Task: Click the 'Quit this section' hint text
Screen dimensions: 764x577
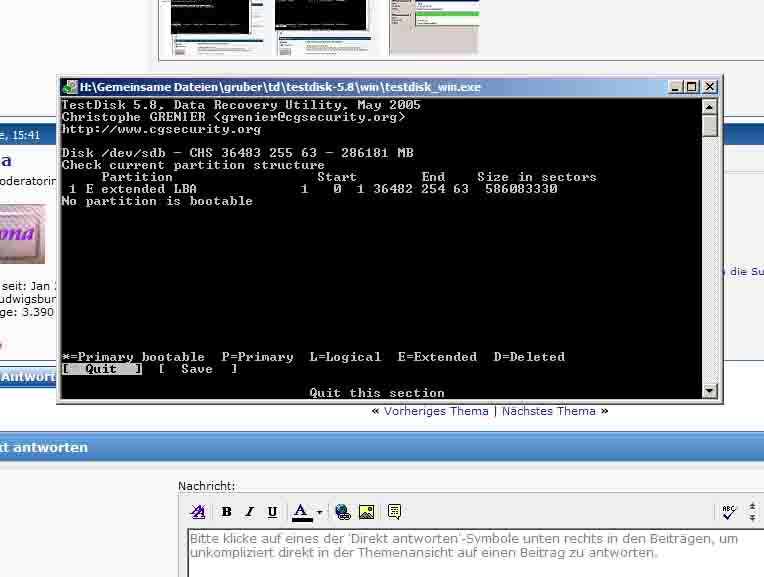Action: (x=377, y=393)
